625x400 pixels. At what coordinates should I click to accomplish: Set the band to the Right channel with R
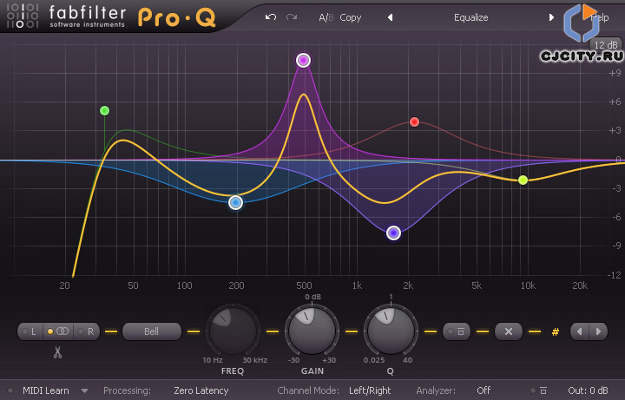pos(87,331)
